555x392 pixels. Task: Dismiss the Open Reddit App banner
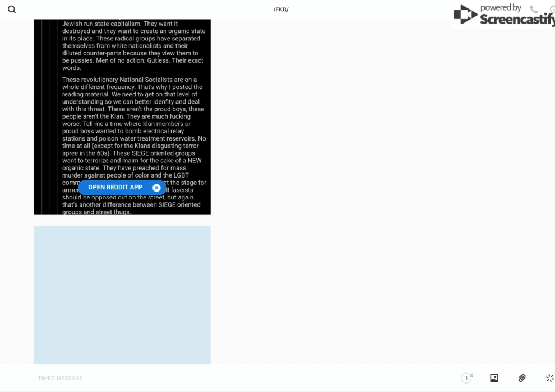point(156,188)
